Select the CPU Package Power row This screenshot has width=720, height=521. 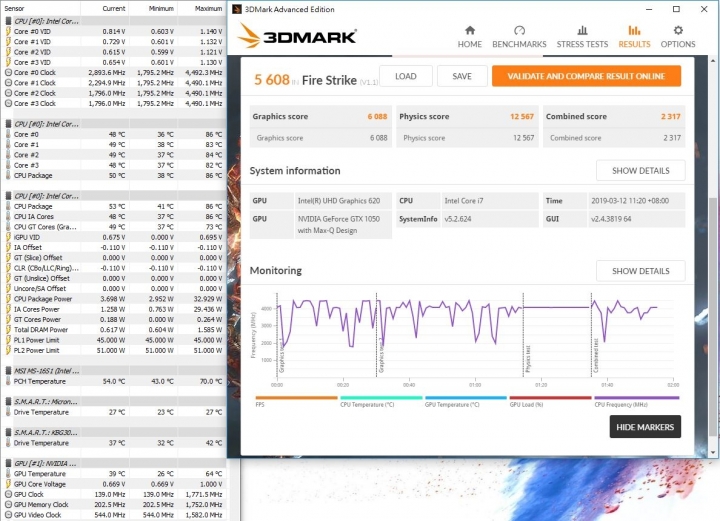pyautogui.click(x=113, y=299)
